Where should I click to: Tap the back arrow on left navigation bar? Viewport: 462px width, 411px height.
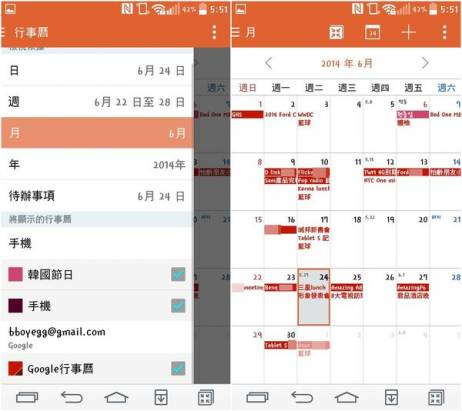71,397
